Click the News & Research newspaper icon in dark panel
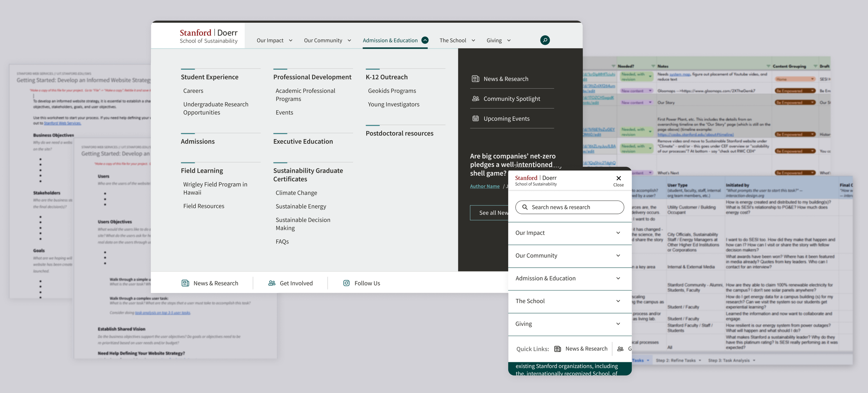 [475, 79]
